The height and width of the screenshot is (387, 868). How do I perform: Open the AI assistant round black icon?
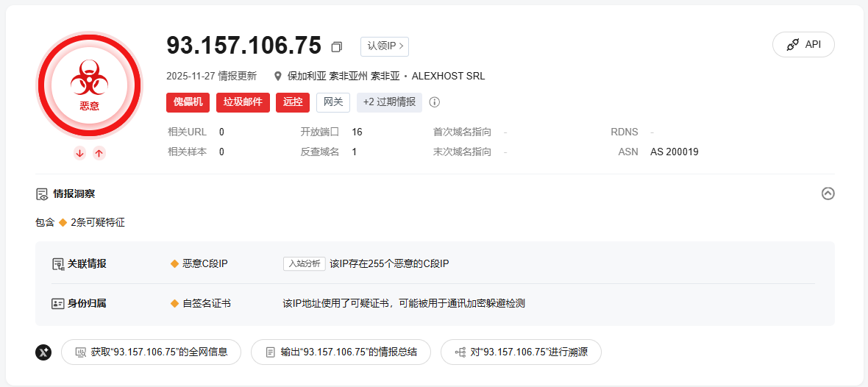(x=43, y=352)
